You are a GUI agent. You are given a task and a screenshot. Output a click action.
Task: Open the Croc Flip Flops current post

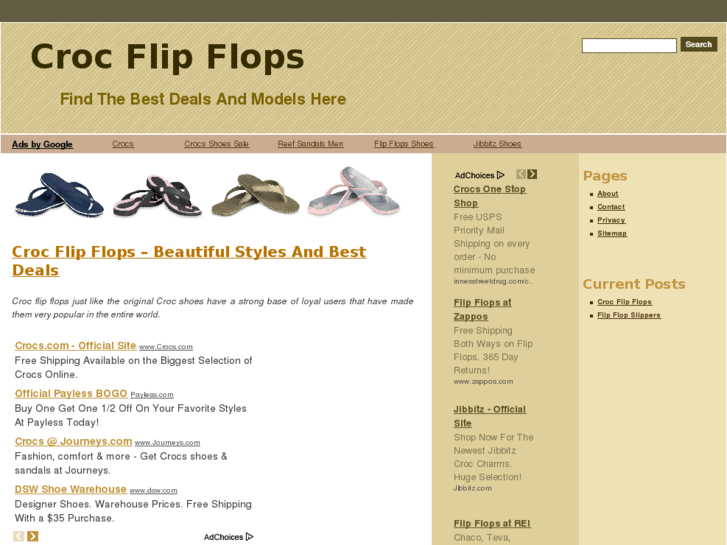624,302
